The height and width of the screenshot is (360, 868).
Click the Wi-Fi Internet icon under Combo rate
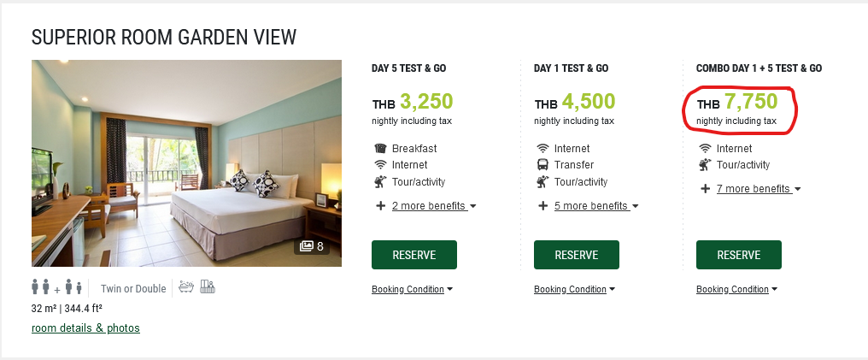(x=705, y=149)
